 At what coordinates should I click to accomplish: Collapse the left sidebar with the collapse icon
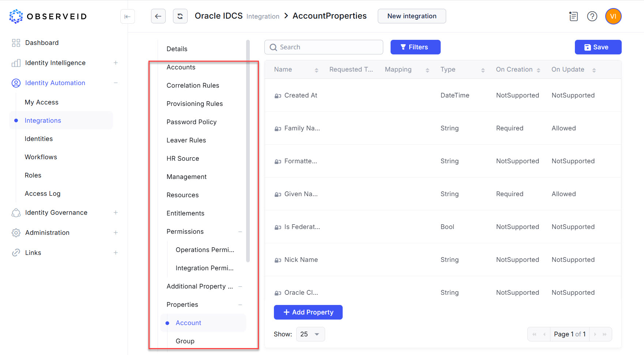127,16
